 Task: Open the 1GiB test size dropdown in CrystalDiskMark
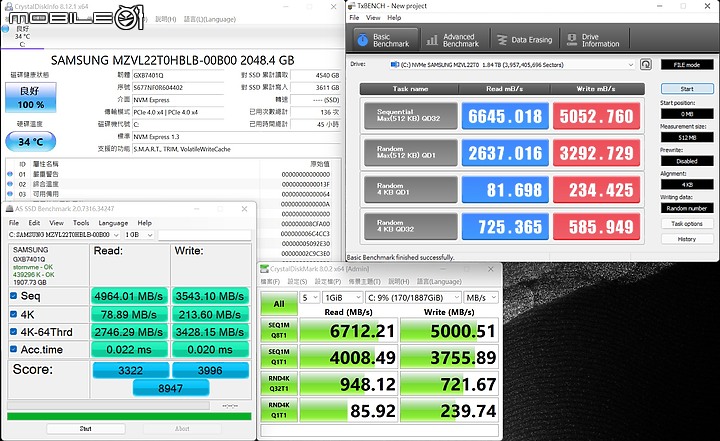click(343, 298)
